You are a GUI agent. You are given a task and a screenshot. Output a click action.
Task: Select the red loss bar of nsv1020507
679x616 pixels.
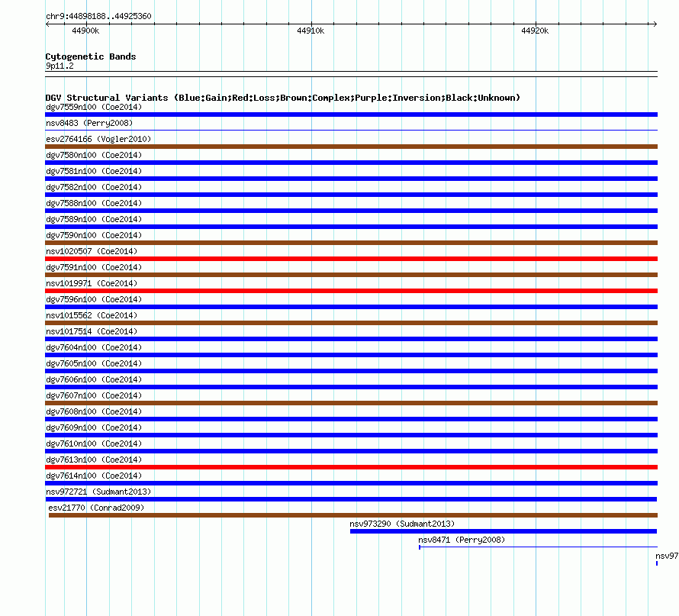pos(351,259)
